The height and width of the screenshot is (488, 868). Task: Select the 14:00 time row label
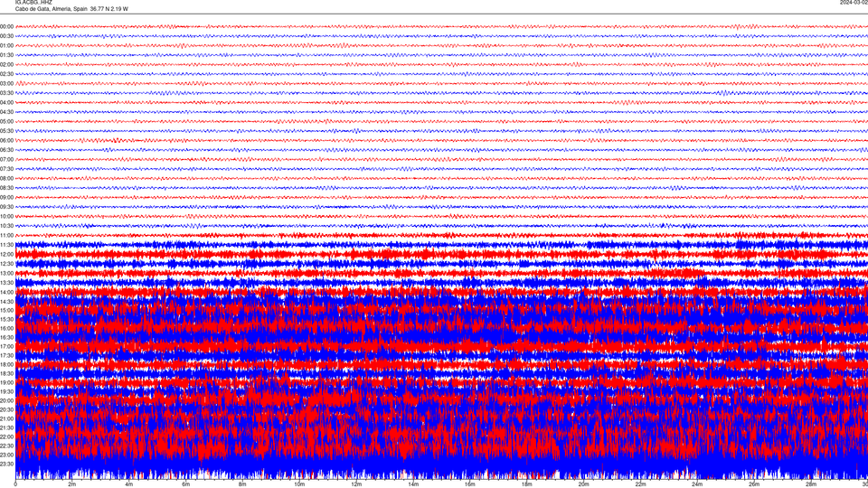6,292
